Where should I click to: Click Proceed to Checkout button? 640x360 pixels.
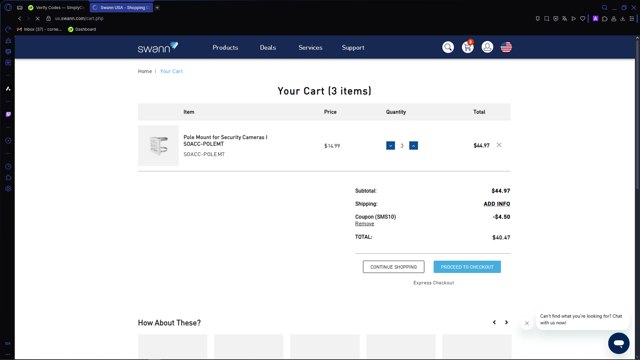point(467,267)
